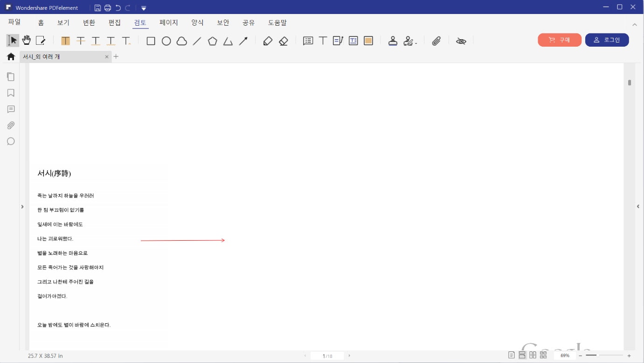The width and height of the screenshot is (644, 363).
Task: Switch to the 편집 tab
Action: coord(115,22)
